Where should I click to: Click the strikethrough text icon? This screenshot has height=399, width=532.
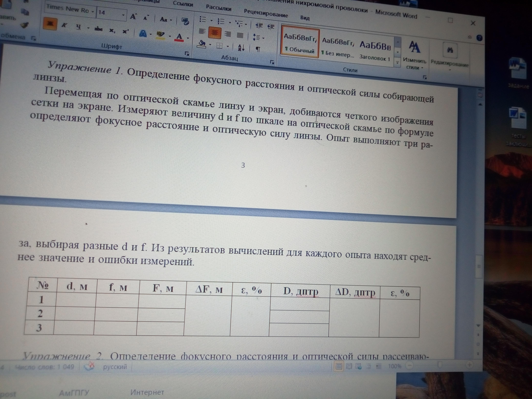(98, 29)
